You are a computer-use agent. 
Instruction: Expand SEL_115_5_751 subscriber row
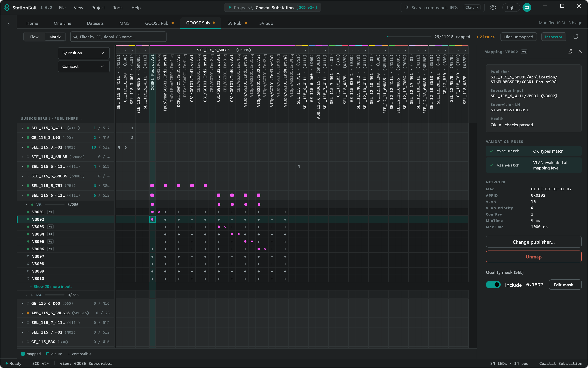click(23, 186)
